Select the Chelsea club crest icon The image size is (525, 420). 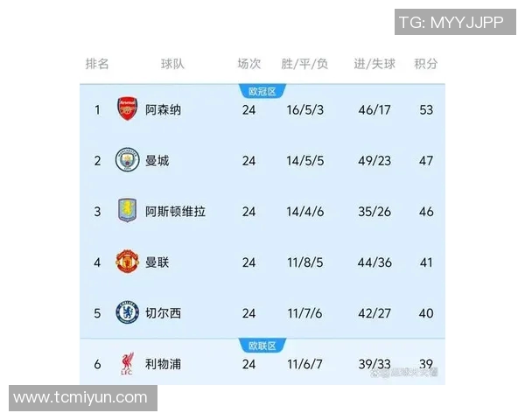point(128,312)
